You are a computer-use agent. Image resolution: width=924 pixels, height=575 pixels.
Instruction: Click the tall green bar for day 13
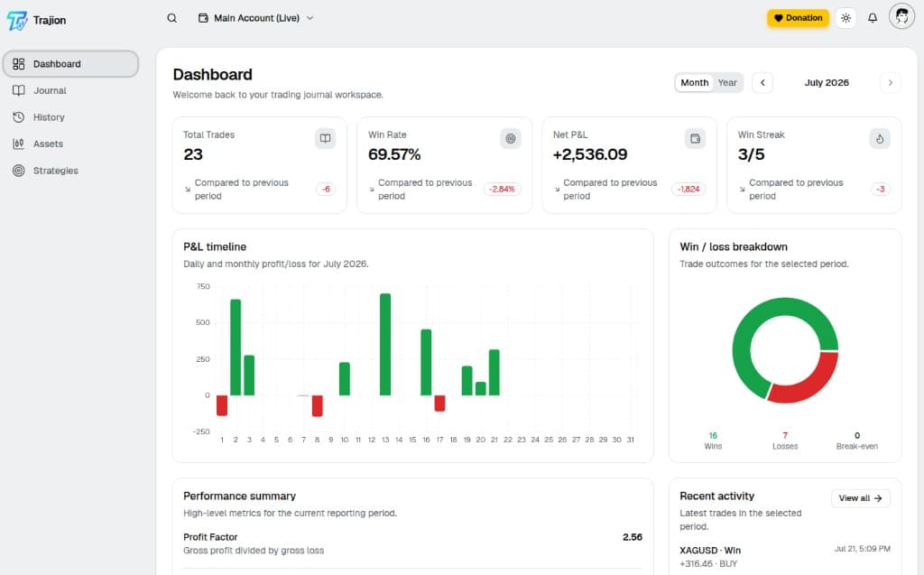click(385, 345)
